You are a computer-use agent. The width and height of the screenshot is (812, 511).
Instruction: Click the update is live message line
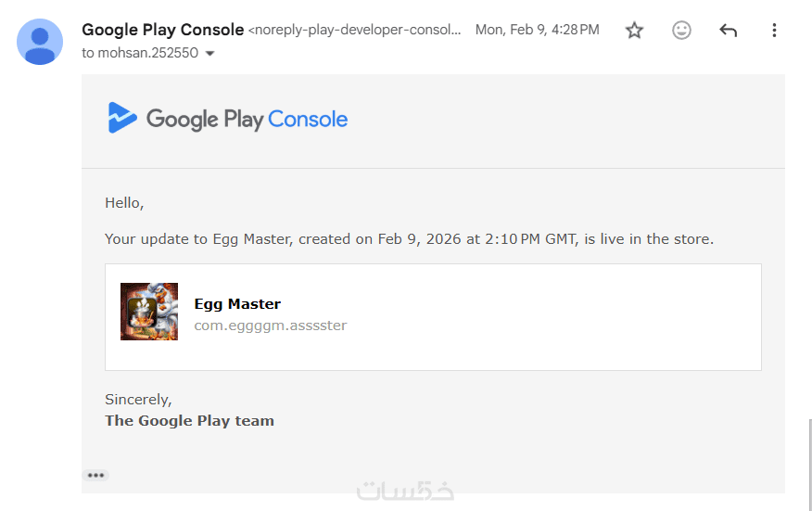click(x=409, y=238)
